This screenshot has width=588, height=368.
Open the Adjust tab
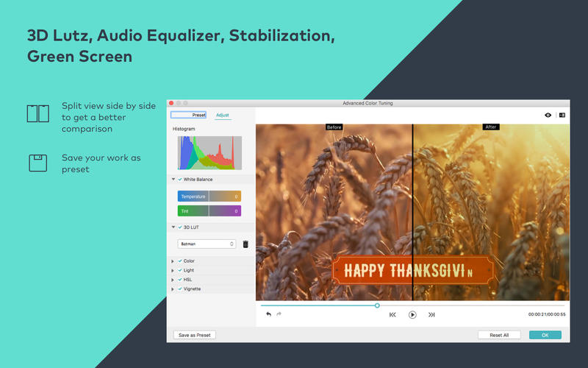coord(223,115)
